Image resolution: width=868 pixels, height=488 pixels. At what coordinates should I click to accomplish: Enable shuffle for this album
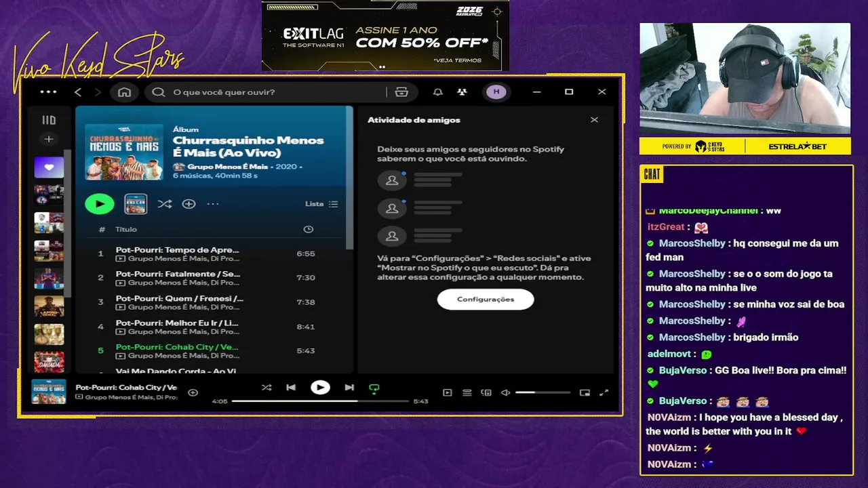pyautogui.click(x=164, y=204)
